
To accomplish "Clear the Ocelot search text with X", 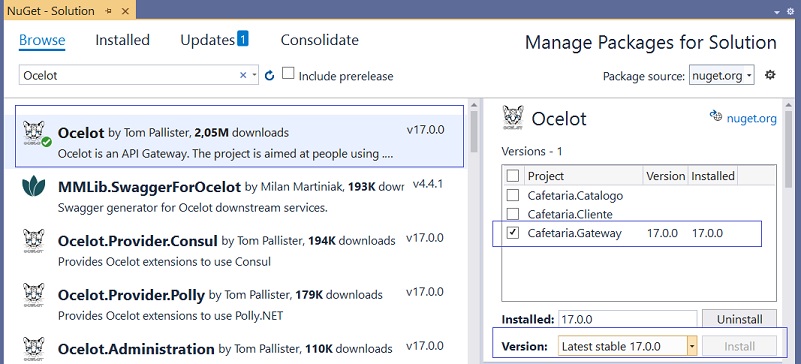I will [243, 75].
